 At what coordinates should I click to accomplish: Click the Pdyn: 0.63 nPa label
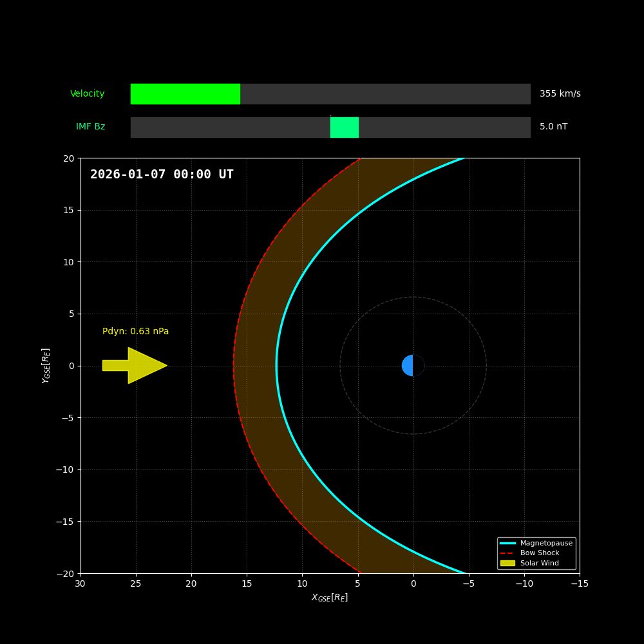click(x=136, y=331)
